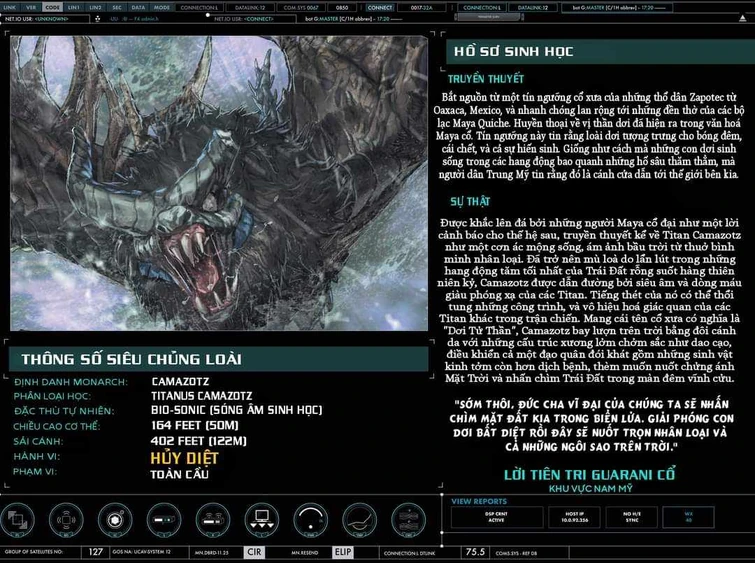The width and height of the screenshot is (755, 563).
Task: Click the 0017-32A value box
Action: pyautogui.click(x=421, y=7)
